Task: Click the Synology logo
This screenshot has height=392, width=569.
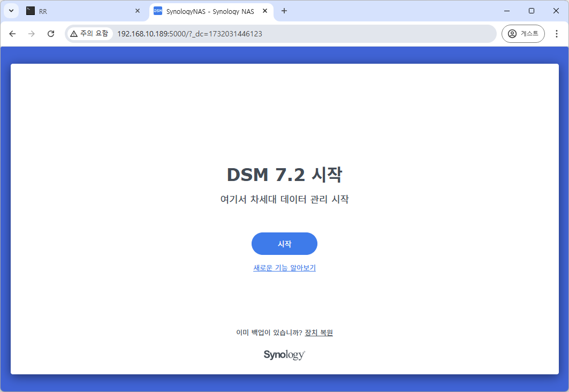Action: pyautogui.click(x=285, y=355)
